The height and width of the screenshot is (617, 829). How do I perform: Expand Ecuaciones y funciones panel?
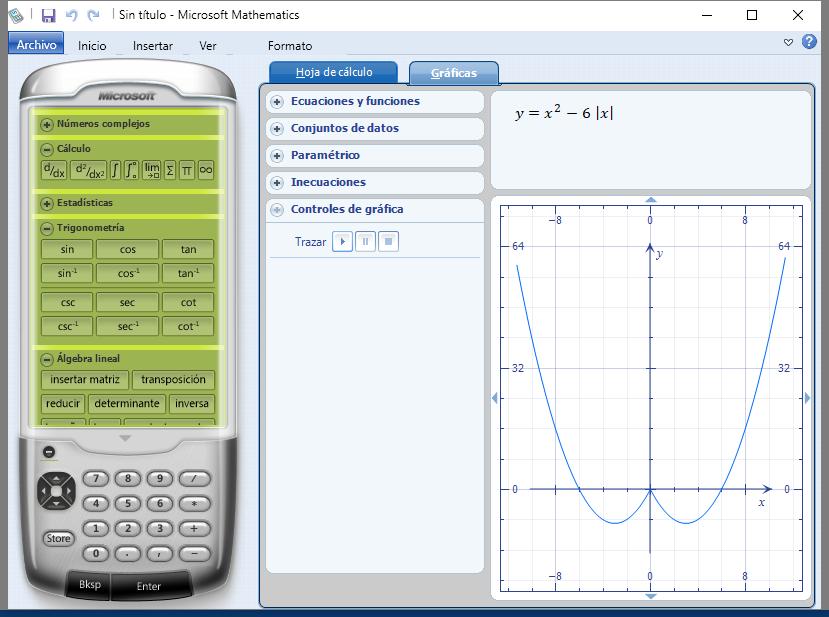pyautogui.click(x=277, y=102)
